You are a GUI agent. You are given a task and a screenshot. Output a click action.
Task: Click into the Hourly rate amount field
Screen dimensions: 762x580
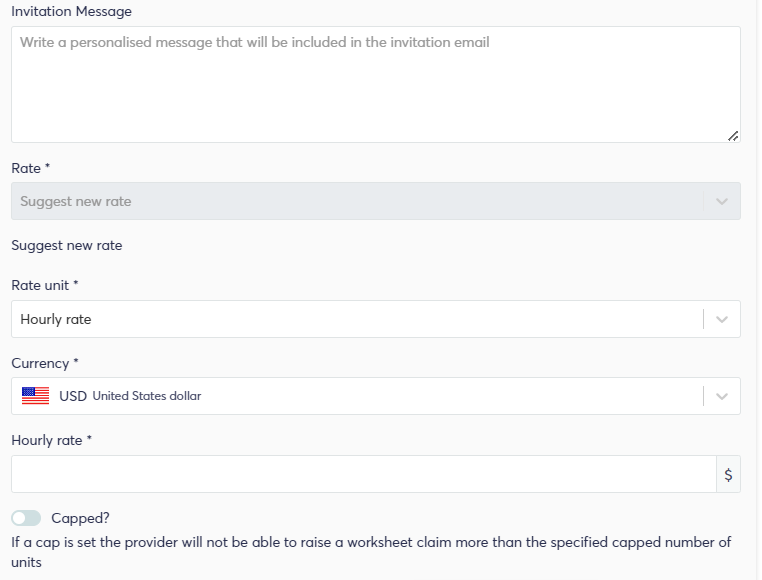364,475
